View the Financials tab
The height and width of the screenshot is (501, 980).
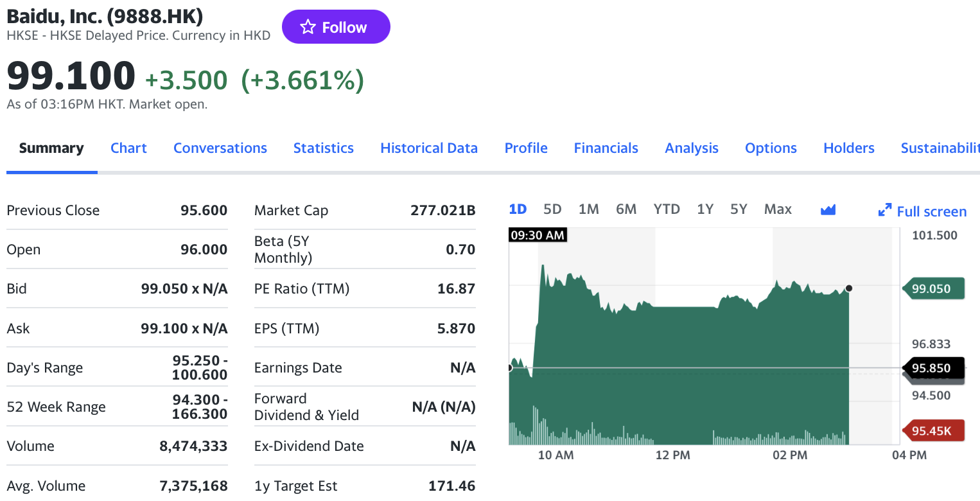click(x=606, y=148)
